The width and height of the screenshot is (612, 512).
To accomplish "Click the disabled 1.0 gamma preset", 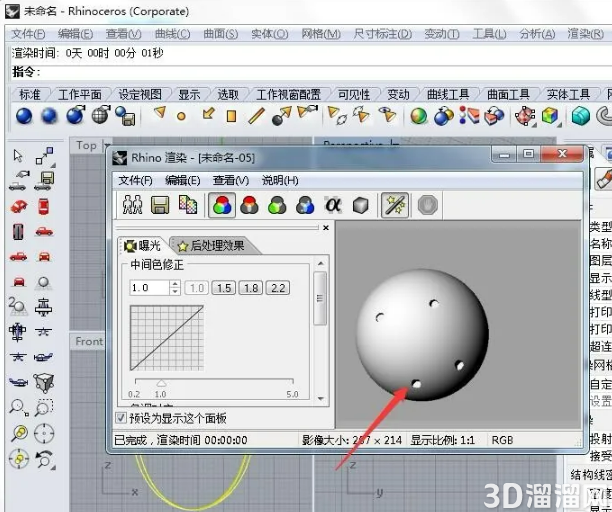I will click(197, 288).
